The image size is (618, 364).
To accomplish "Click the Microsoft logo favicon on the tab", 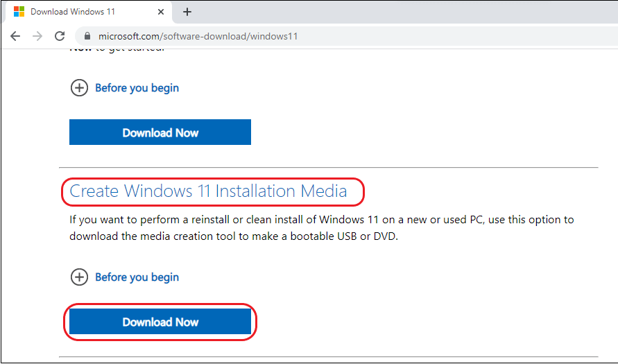I will (19, 11).
